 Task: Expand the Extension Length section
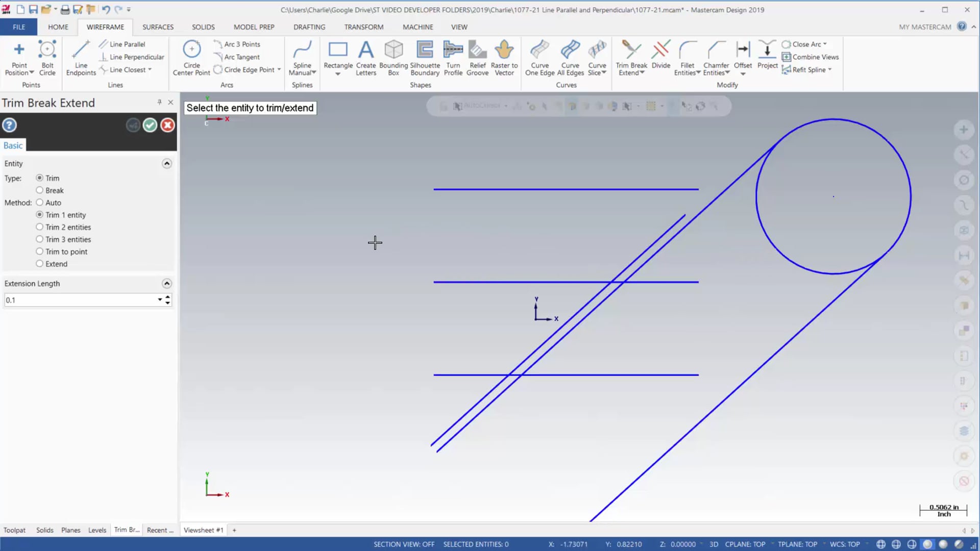pos(166,283)
